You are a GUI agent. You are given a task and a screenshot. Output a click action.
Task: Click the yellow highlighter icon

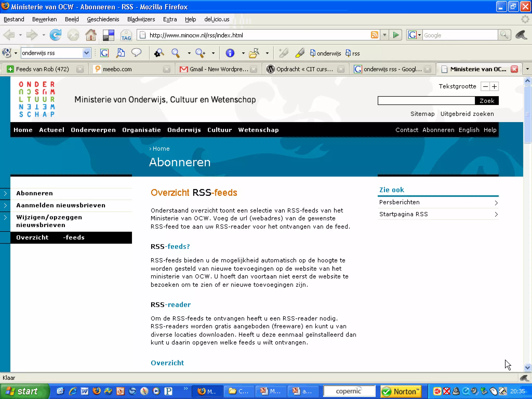pyautogui.click(x=300, y=53)
